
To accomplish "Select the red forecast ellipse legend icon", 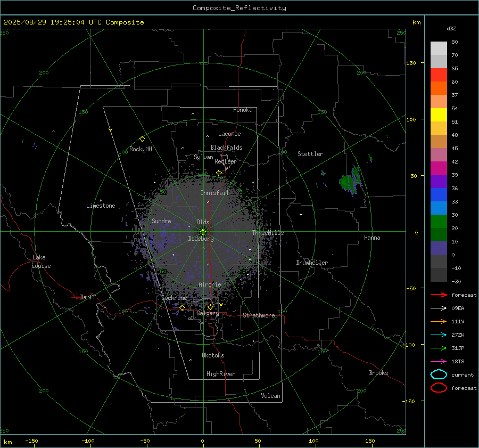I will [x=439, y=388].
